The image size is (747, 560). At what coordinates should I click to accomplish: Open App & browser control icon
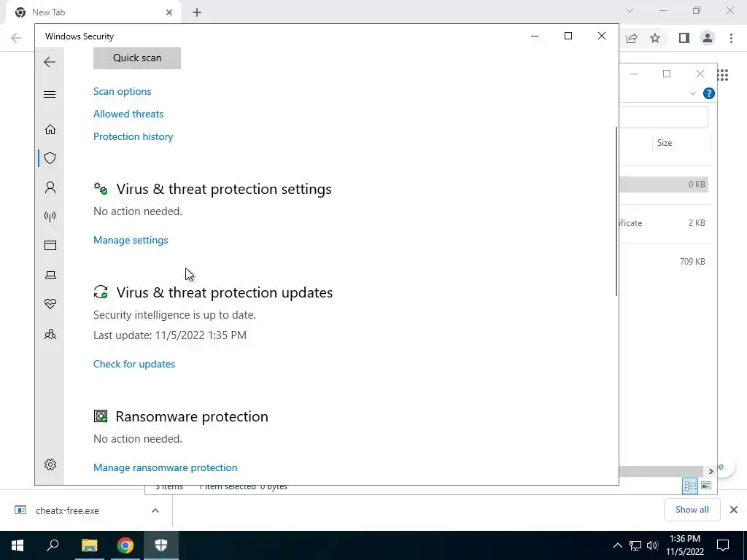pyautogui.click(x=50, y=245)
